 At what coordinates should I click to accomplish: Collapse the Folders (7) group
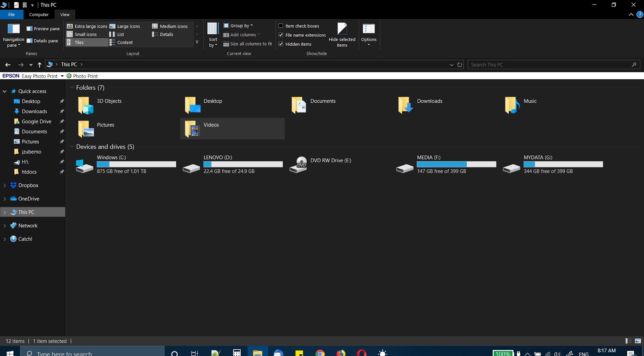click(72, 87)
